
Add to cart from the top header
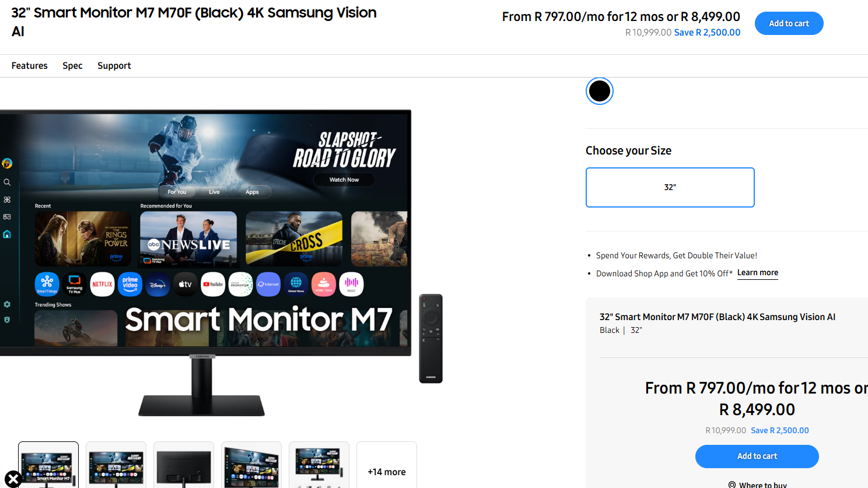coord(789,23)
